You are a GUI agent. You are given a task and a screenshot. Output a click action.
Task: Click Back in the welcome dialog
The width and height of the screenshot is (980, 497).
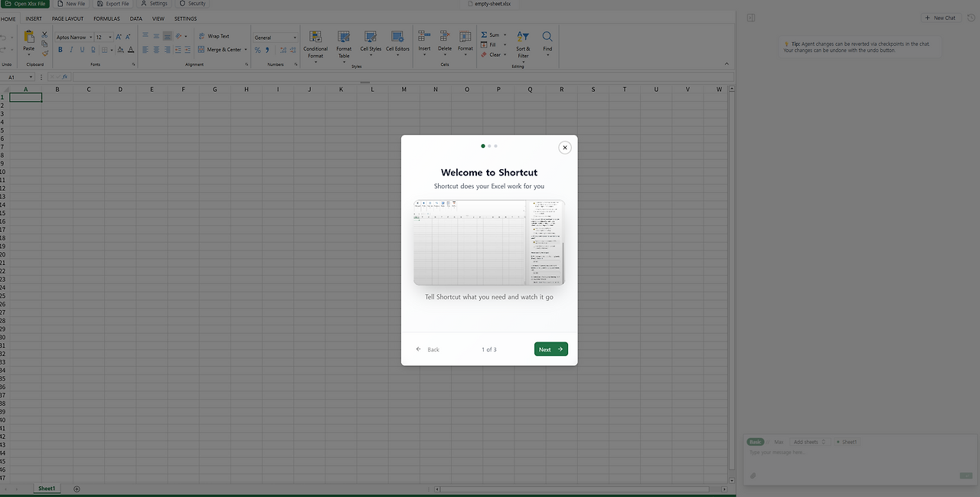(x=427, y=349)
